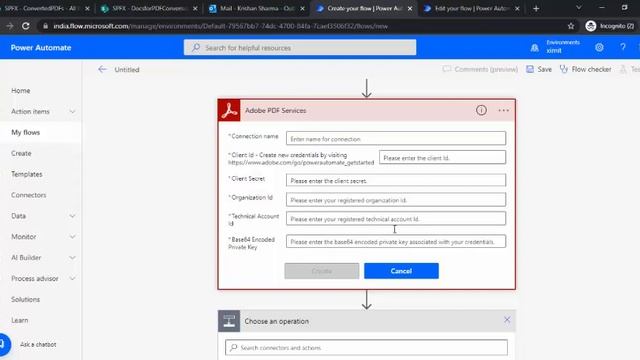Click Search connectors and actions box

point(367,348)
